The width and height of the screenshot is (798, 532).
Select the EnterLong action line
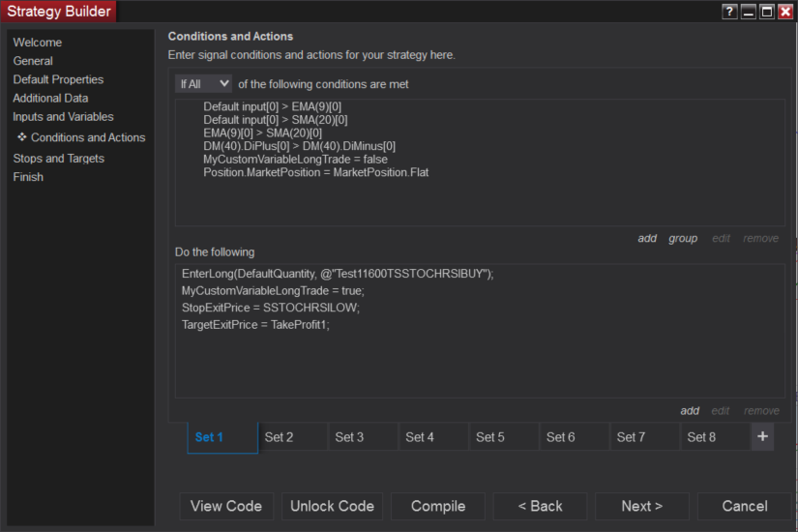point(338,274)
